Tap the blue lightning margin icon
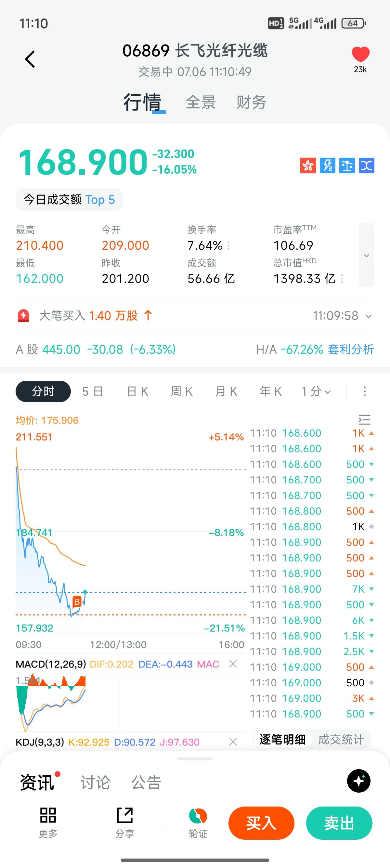390x868 pixels. point(327,165)
